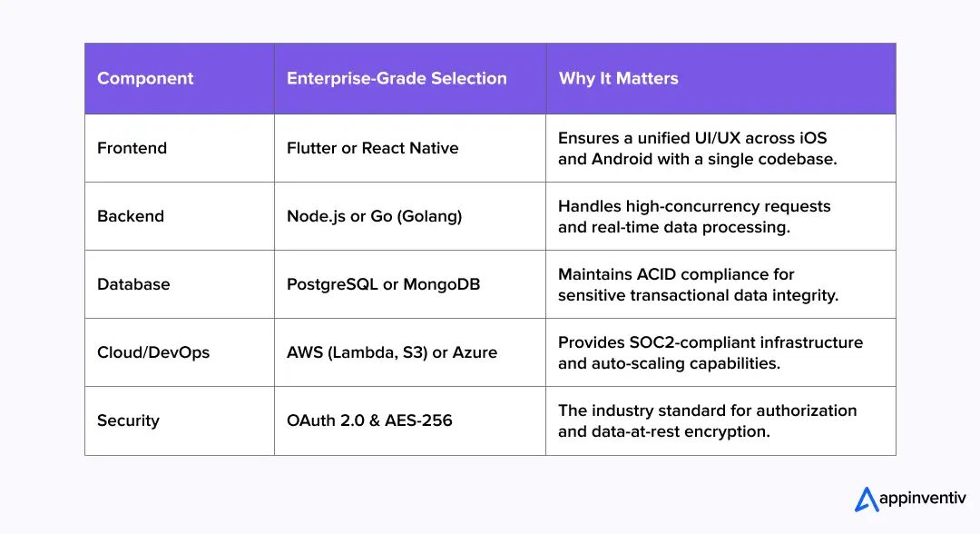This screenshot has width=980, height=534.
Task: Select the Flutter or React Native cell
Action: (372, 148)
